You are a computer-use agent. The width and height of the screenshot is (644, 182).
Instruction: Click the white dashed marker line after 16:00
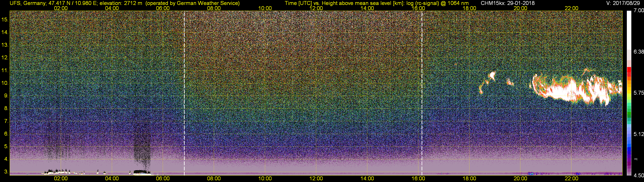pyautogui.click(x=422, y=93)
